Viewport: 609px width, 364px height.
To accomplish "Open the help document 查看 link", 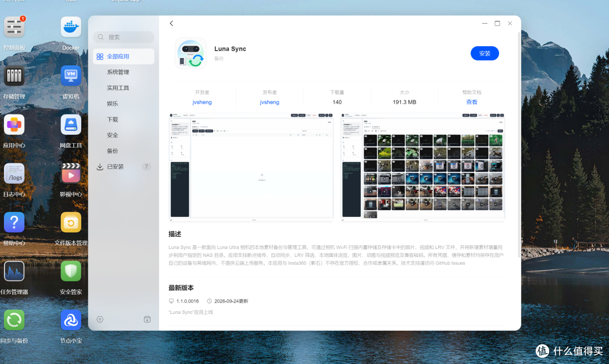I will coord(471,102).
